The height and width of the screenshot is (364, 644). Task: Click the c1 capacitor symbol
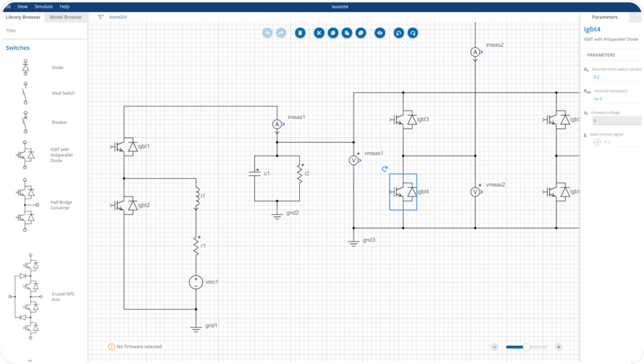click(x=255, y=174)
